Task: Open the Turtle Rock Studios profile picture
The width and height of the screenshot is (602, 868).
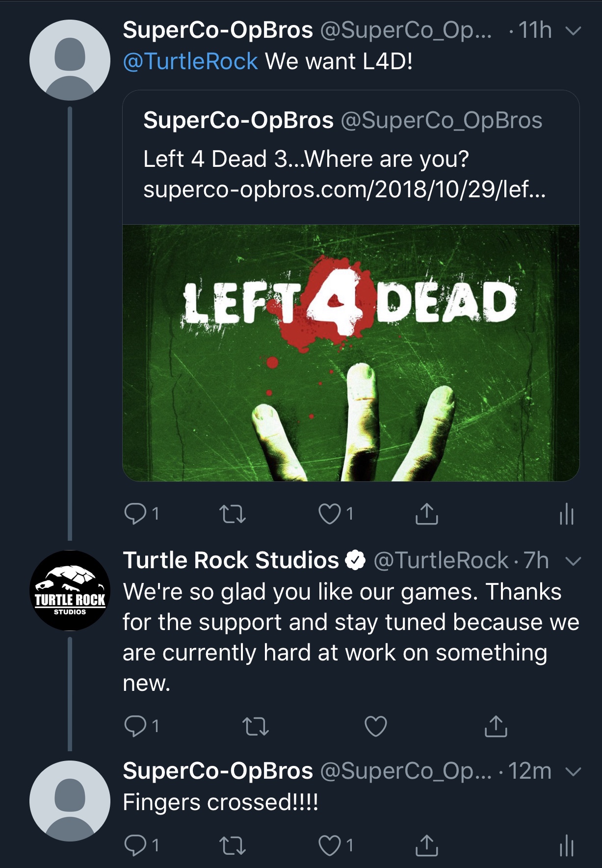Action: tap(70, 590)
